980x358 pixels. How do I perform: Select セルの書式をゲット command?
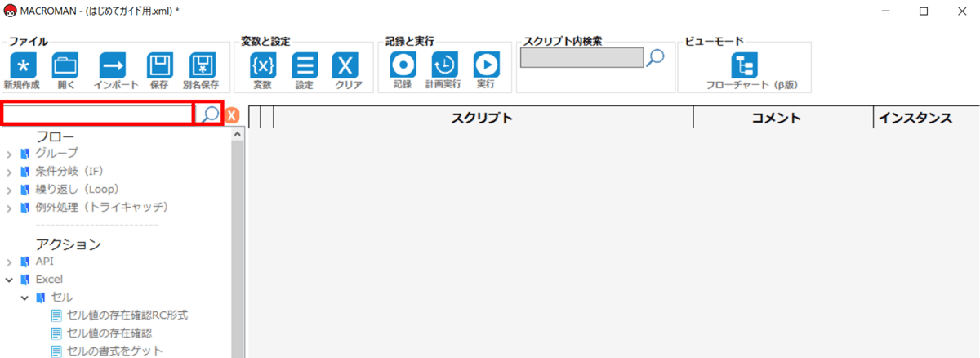point(115,351)
